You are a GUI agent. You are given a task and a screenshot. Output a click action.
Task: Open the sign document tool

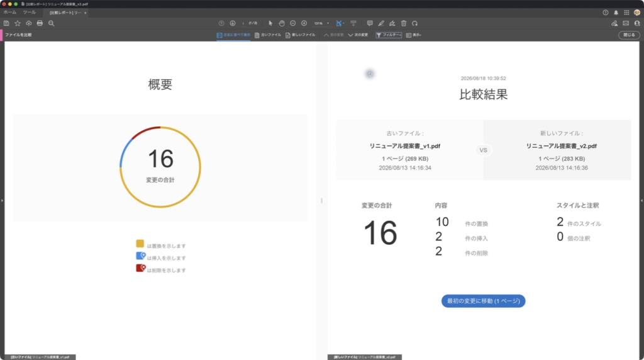[x=392, y=23]
